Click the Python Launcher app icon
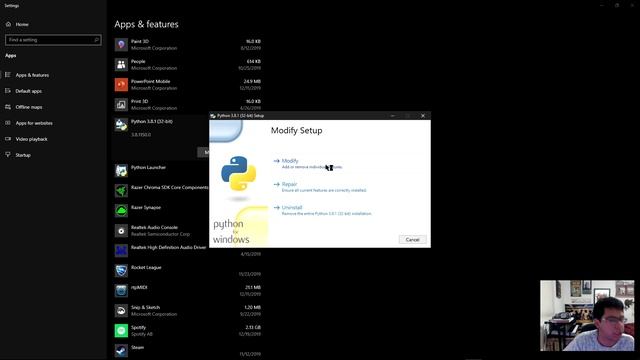 click(x=121, y=171)
